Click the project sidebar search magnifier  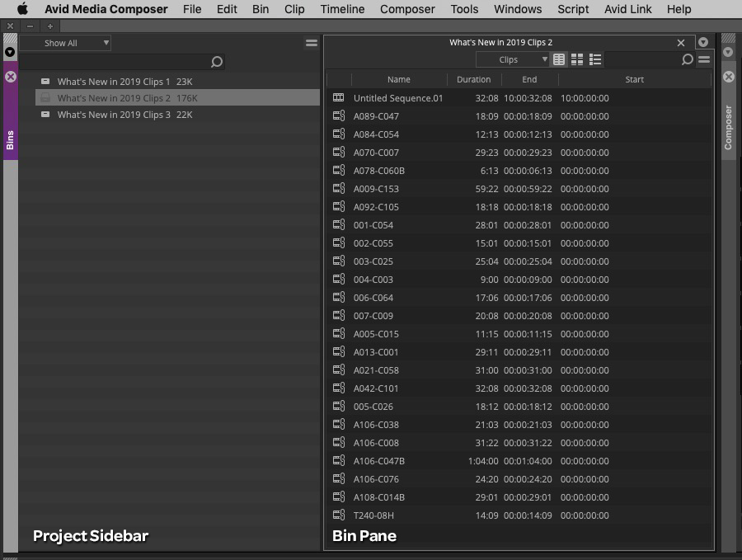[x=216, y=62]
